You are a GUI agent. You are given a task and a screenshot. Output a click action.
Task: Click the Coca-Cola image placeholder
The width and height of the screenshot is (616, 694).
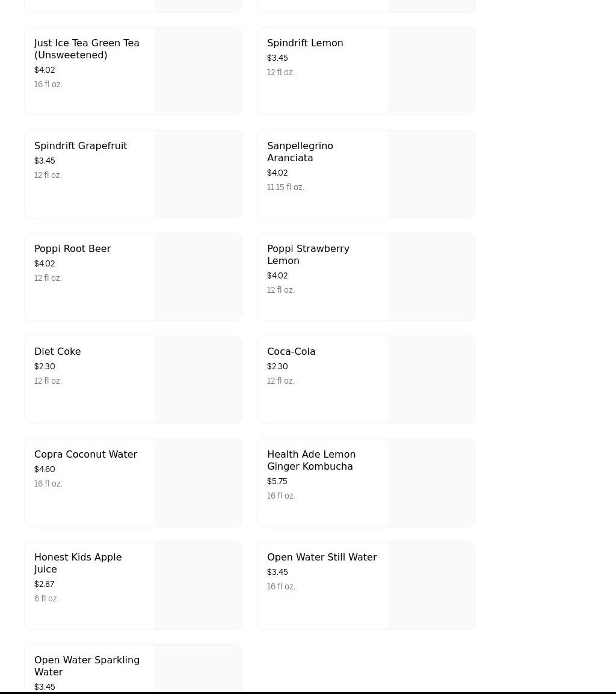coord(431,380)
